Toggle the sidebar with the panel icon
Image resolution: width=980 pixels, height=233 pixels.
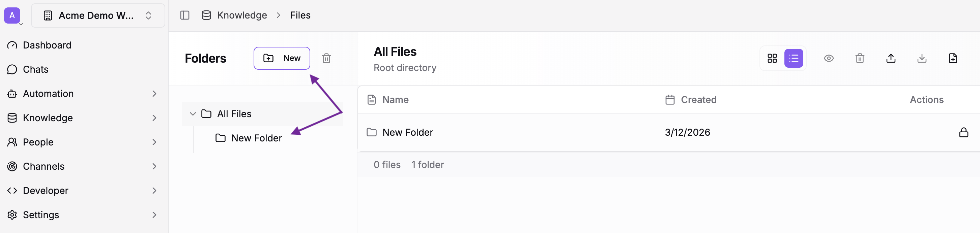(x=185, y=15)
